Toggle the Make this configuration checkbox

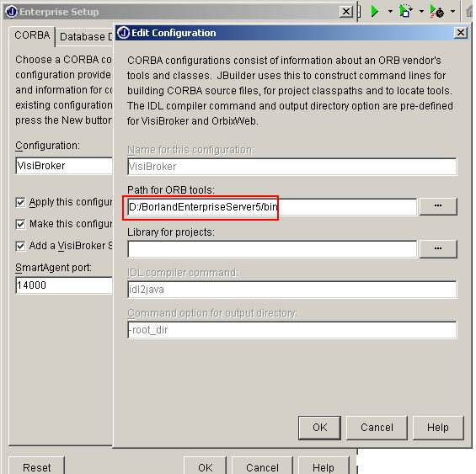(x=20, y=224)
